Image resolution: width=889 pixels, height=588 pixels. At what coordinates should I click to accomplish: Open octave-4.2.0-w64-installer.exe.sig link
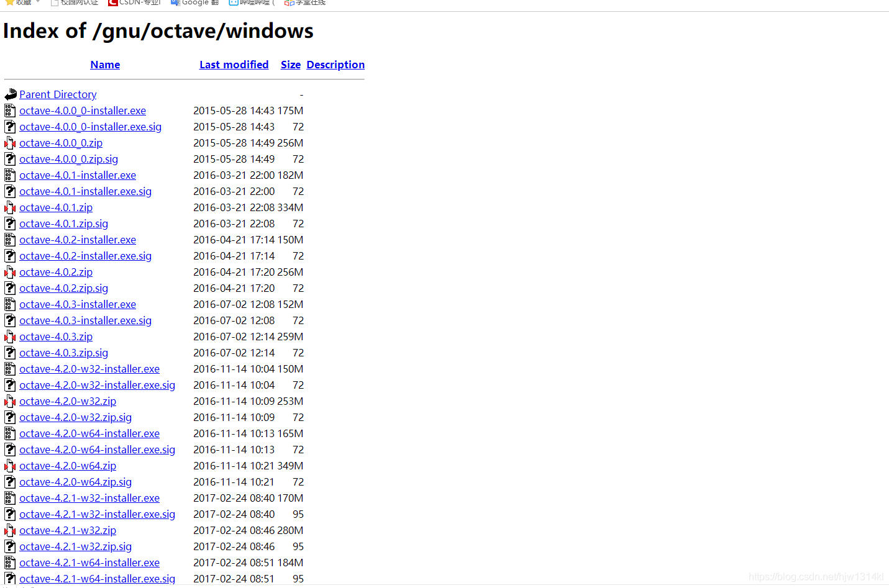point(97,450)
